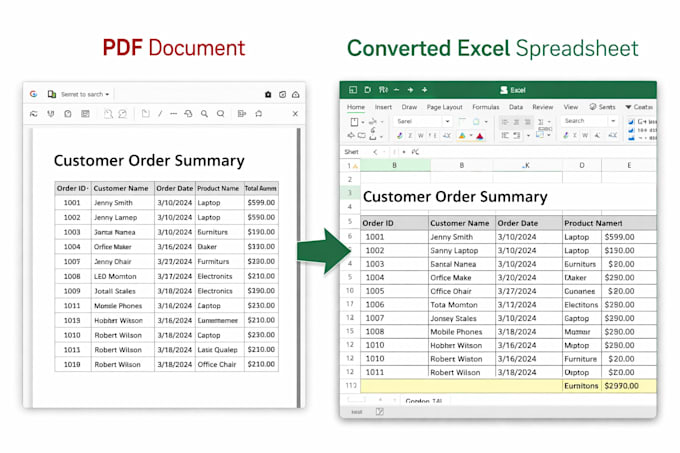Click the 'Shet' name box
The image size is (680, 453).
[x=351, y=152]
